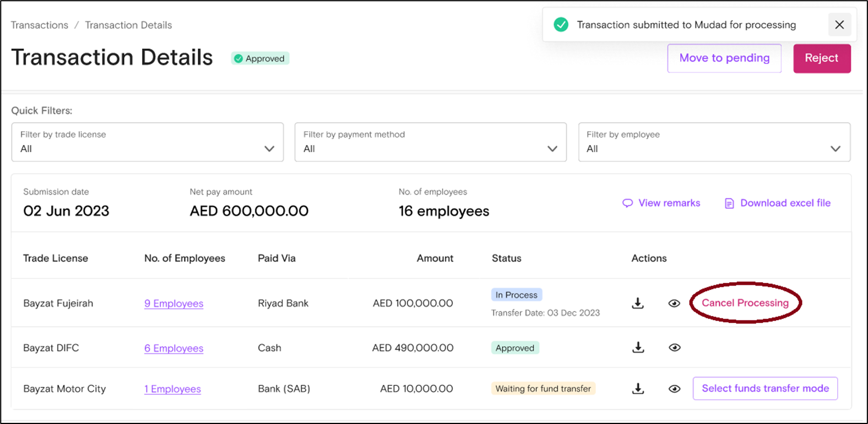Click the Status column header
Image resolution: width=868 pixels, height=424 pixels.
coord(507,258)
